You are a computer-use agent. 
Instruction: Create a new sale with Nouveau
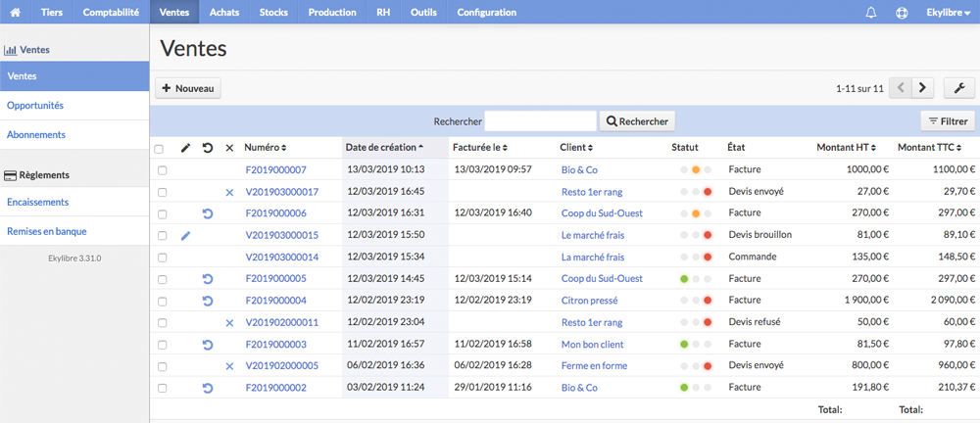(x=188, y=88)
